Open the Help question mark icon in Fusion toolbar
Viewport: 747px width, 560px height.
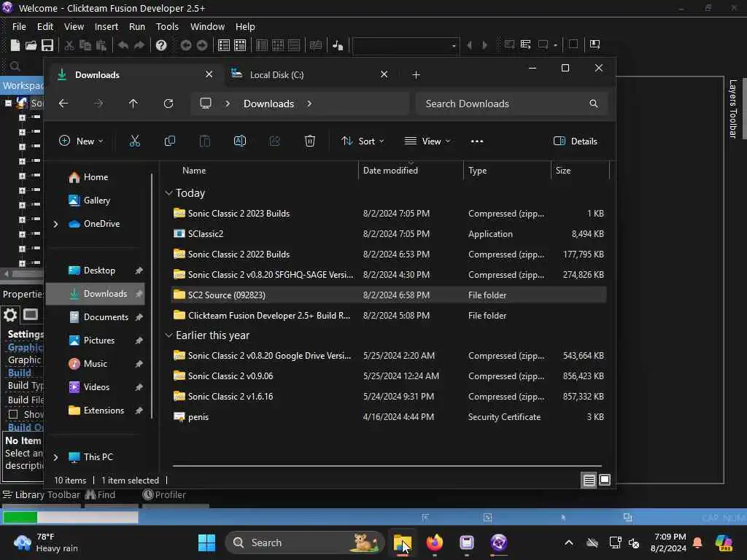tap(161, 45)
